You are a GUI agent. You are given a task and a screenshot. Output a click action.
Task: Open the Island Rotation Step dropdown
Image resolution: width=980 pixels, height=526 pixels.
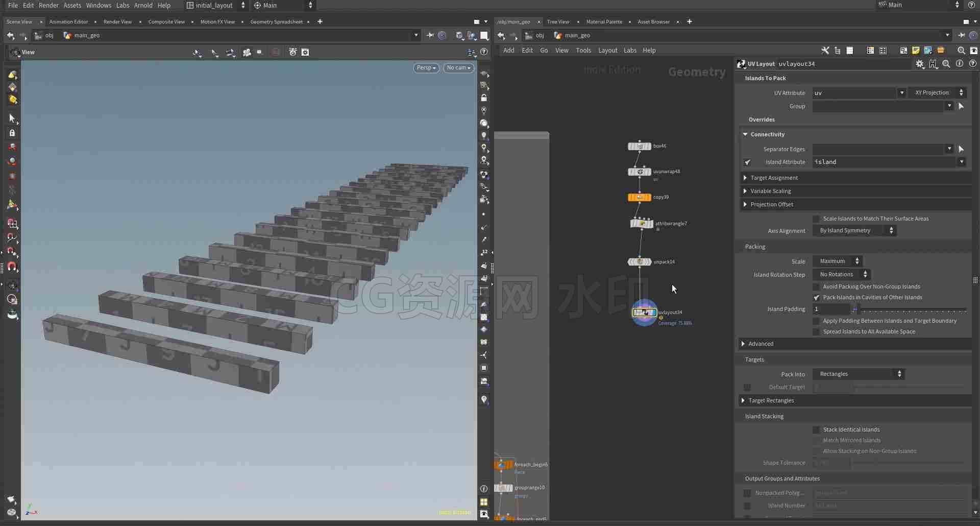[842, 275]
